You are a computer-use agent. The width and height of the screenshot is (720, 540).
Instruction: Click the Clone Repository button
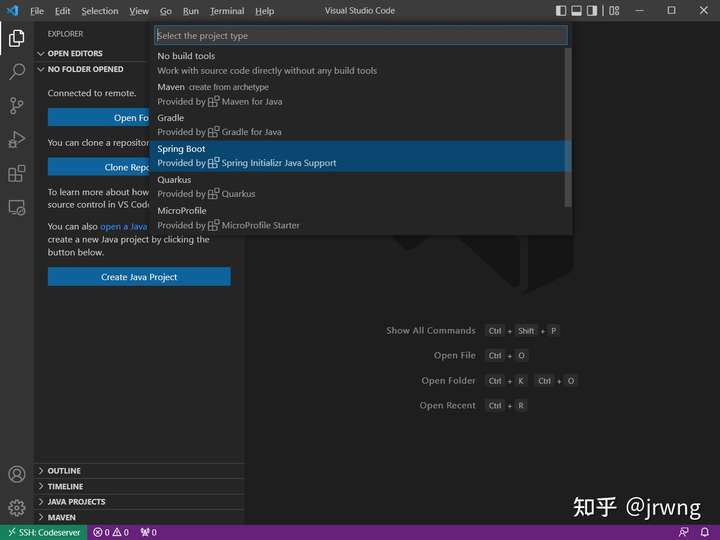[99, 167]
